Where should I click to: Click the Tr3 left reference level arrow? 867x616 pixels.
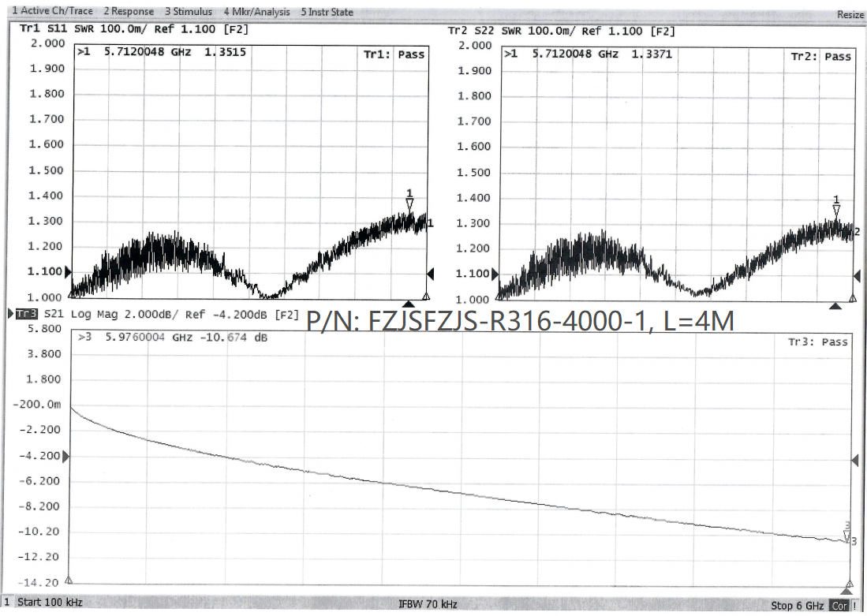pyautogui.click(x=65, y=457)
